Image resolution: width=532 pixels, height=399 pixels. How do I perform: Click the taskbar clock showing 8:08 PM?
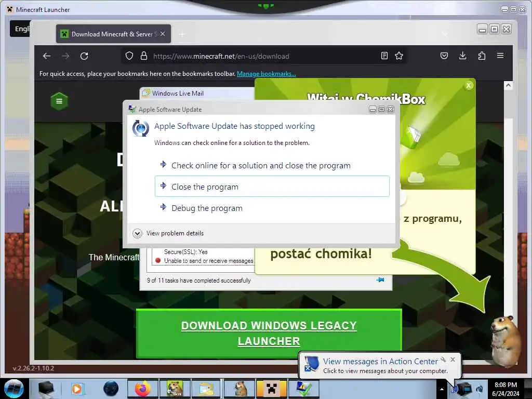pos(506,389)
